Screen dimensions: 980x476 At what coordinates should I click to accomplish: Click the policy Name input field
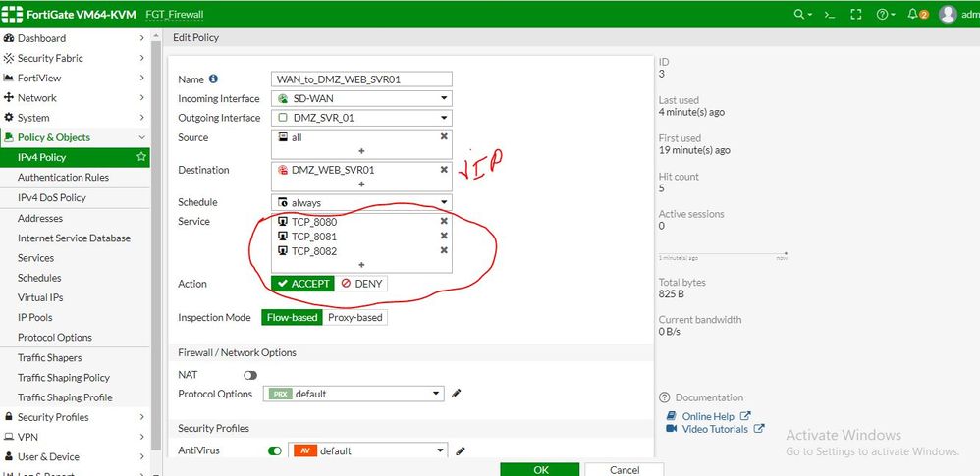click(x=361, y=79)
